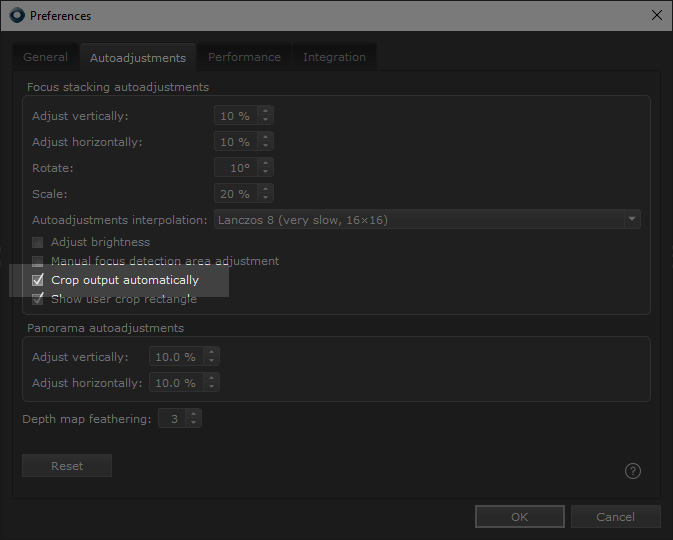Enable Manual focus detection area adjustment
Image resolution: width=673 pixels, height=540 pixels.
[39, 261]
